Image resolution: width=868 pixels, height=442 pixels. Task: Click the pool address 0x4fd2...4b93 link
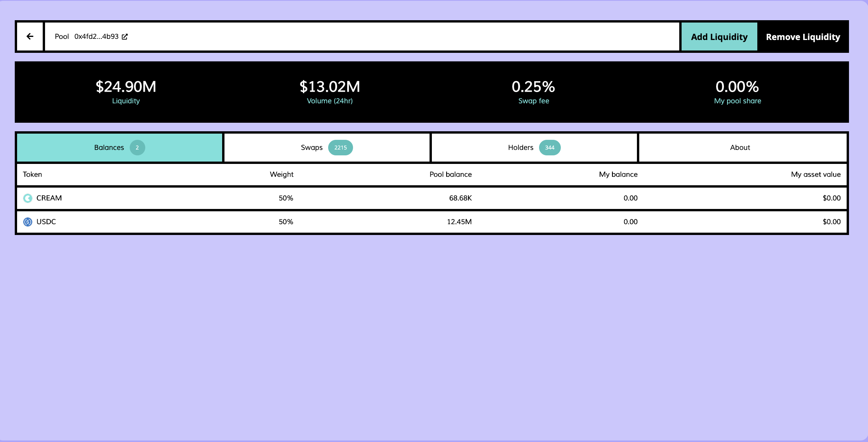pos(96,37)
